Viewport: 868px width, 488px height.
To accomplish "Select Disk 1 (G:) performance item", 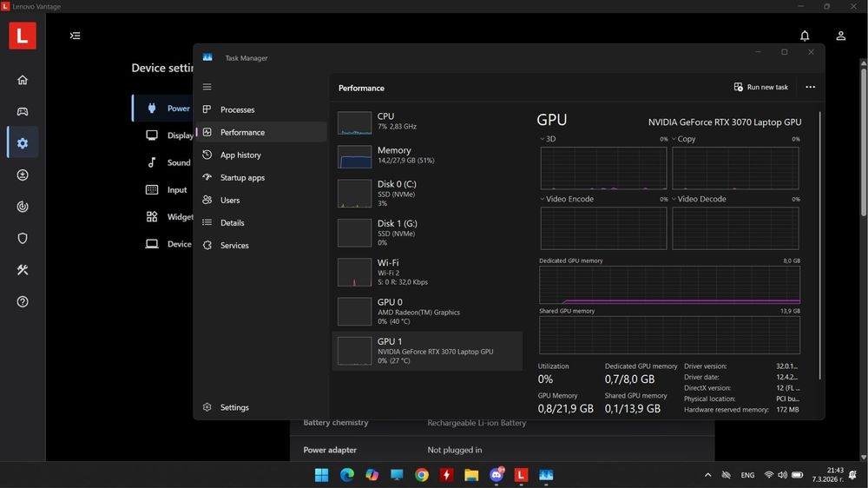I will [x=427, y=233].
